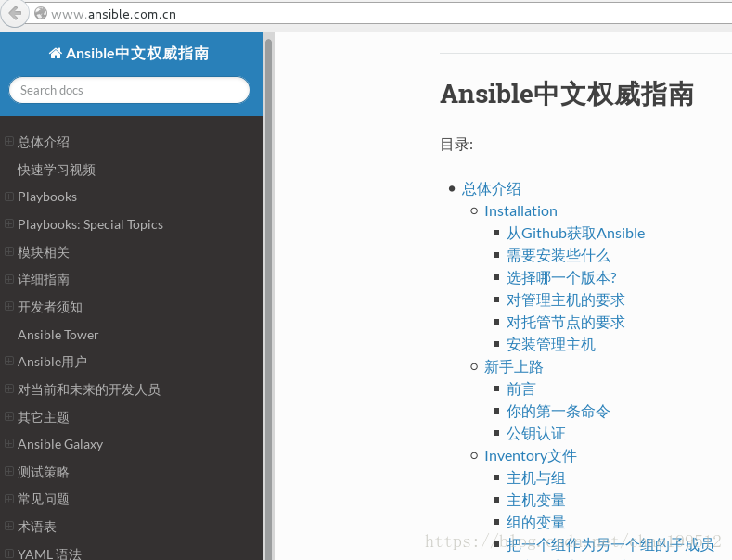The height and width of the screenshot is (560, 732).
Task: Open Ansible Tower in the sidebar
Action: (x=58, y=335)
